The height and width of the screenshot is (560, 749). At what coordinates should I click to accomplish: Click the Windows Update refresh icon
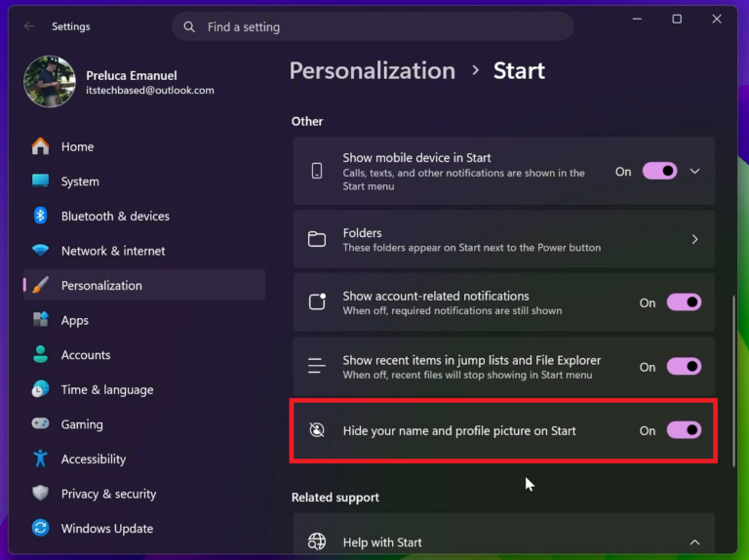click(x=41, y=528)
